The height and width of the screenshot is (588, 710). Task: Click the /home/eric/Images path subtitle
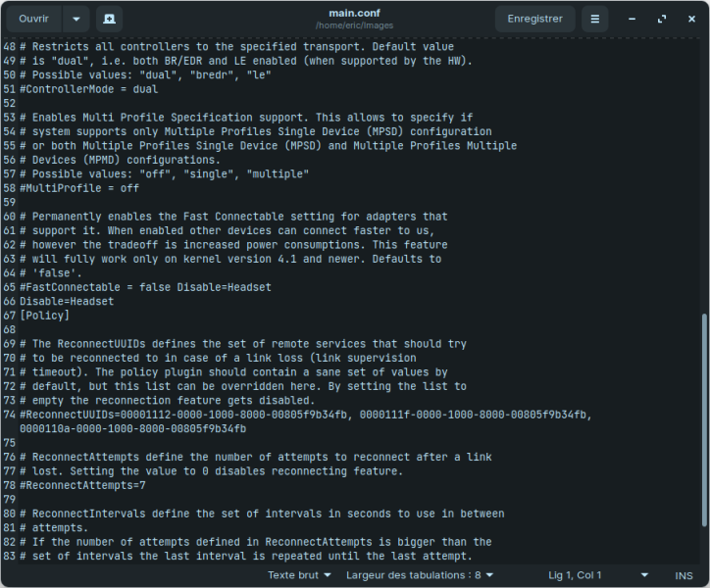click(x=355, y=25)
